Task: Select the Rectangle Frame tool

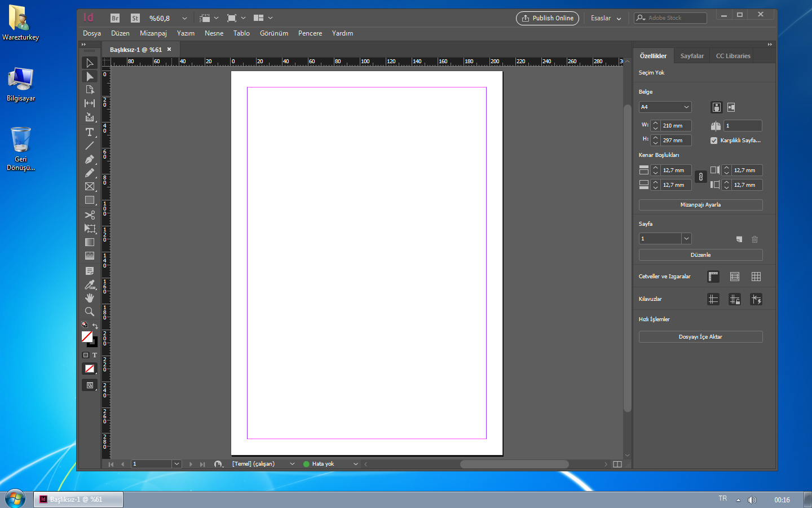Action: (x=89, y=186)
